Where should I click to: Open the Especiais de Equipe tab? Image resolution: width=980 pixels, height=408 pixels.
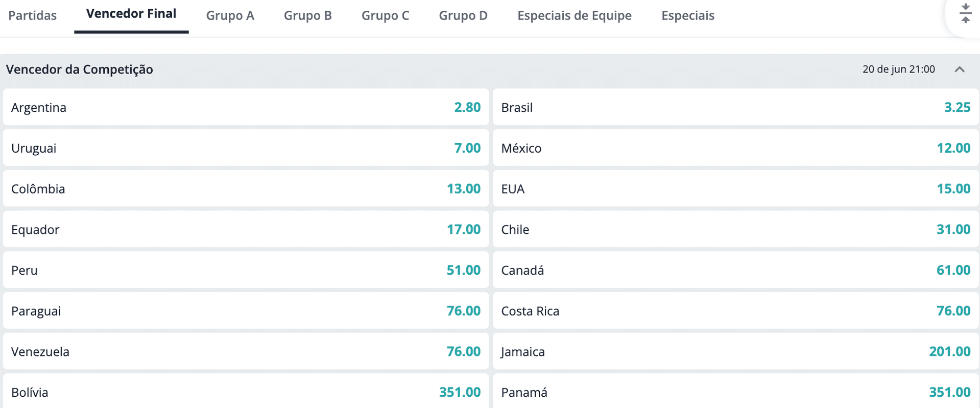pos(575,15)
